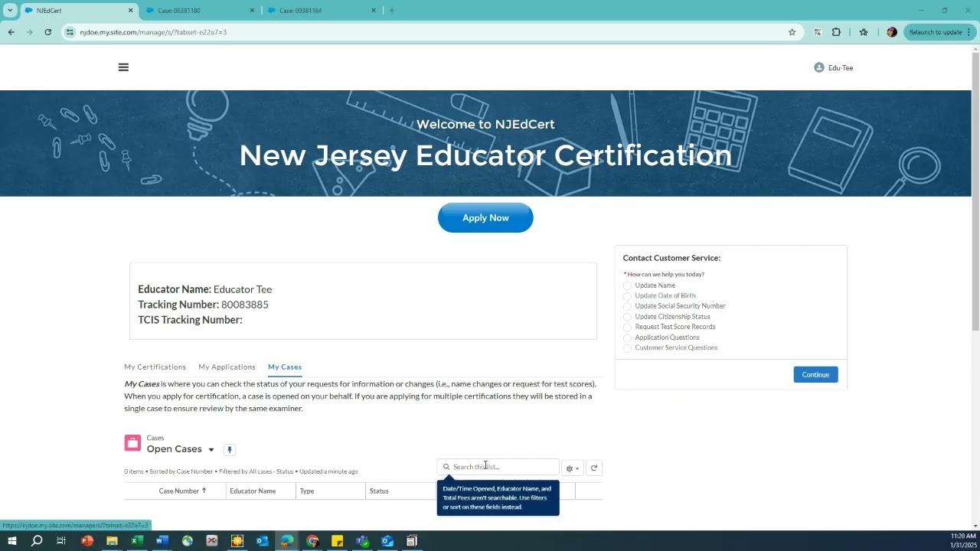Open the Windows Start menu
Viewport: 980px width, 551px height.
click(x=11, y=541)
